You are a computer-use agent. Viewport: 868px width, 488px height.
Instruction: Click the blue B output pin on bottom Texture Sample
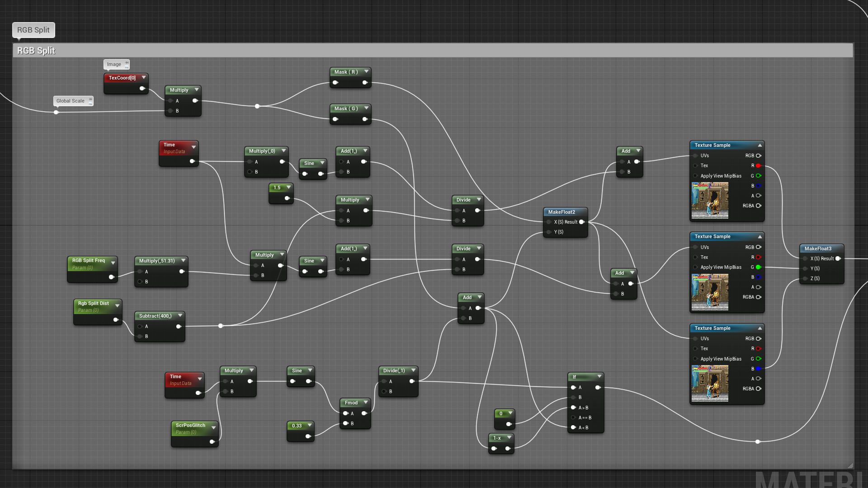[x=758, y=369]
